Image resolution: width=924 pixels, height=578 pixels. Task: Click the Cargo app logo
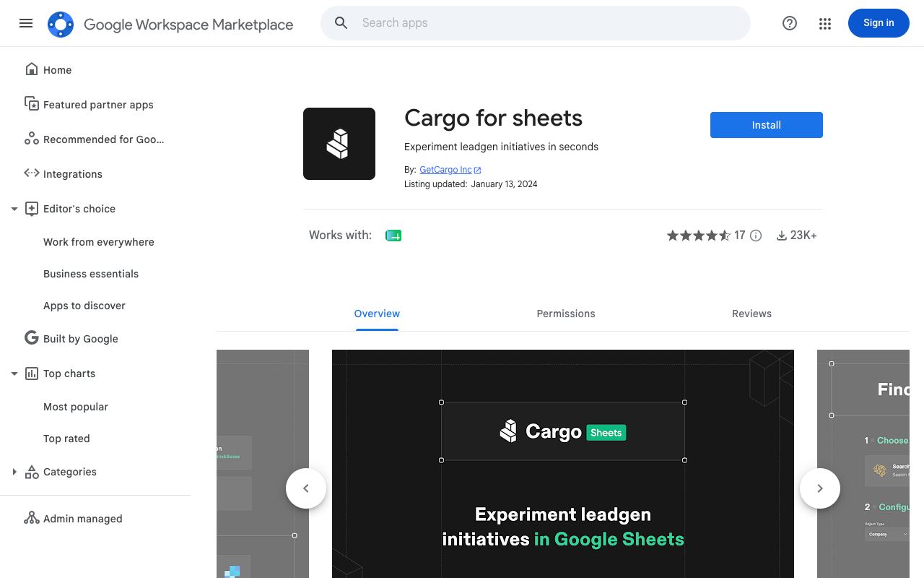(339, 144)
